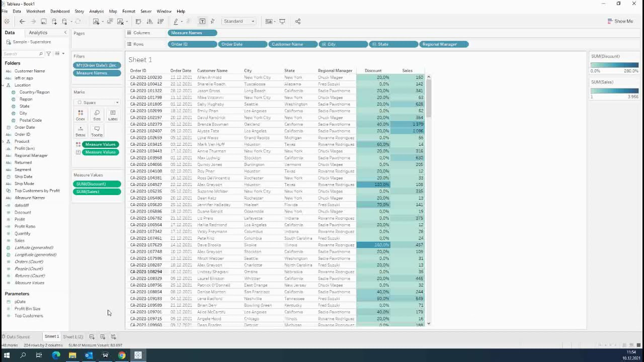Click the Sort descending toolbar icon

(x=160, y=21)
